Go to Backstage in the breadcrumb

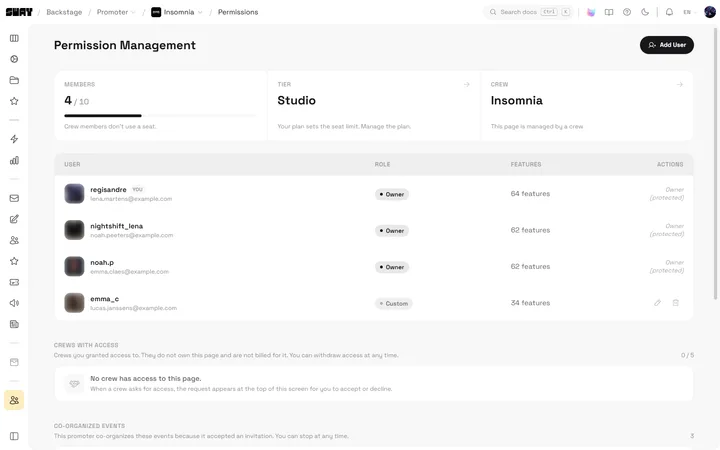[64, 12]
